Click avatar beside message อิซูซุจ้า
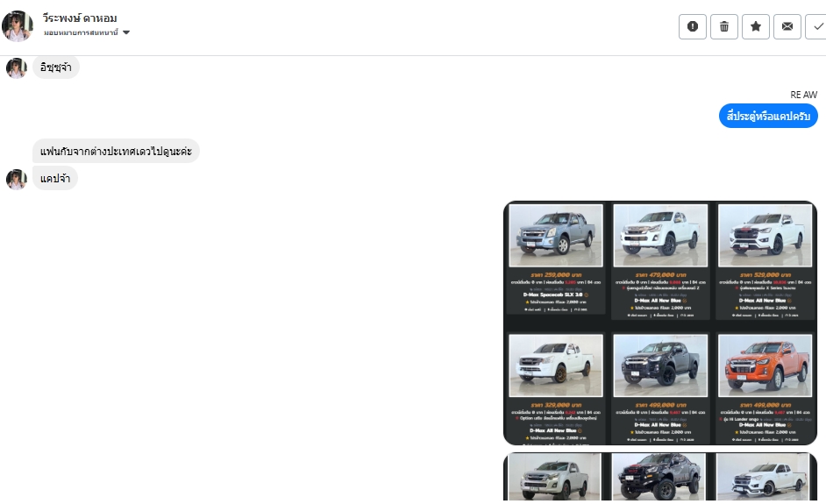The height and width of the screenshot is (504, 826). click(x=17, y=68)
